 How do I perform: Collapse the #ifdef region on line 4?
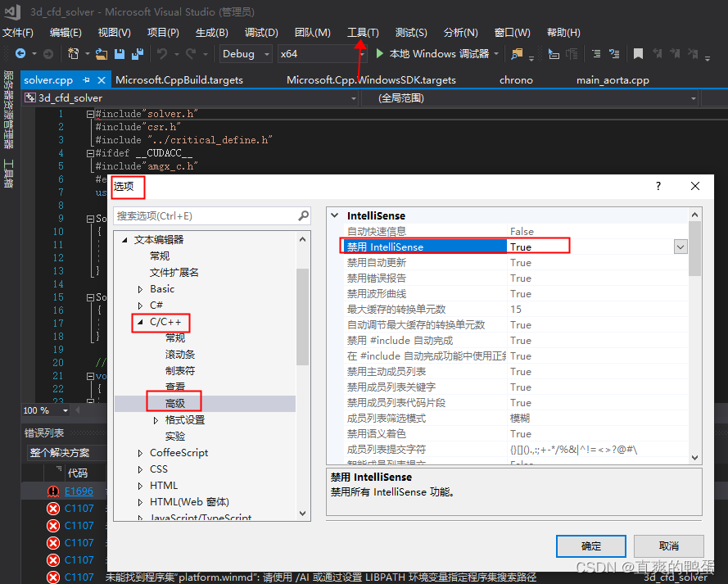(x=90, y=153)
